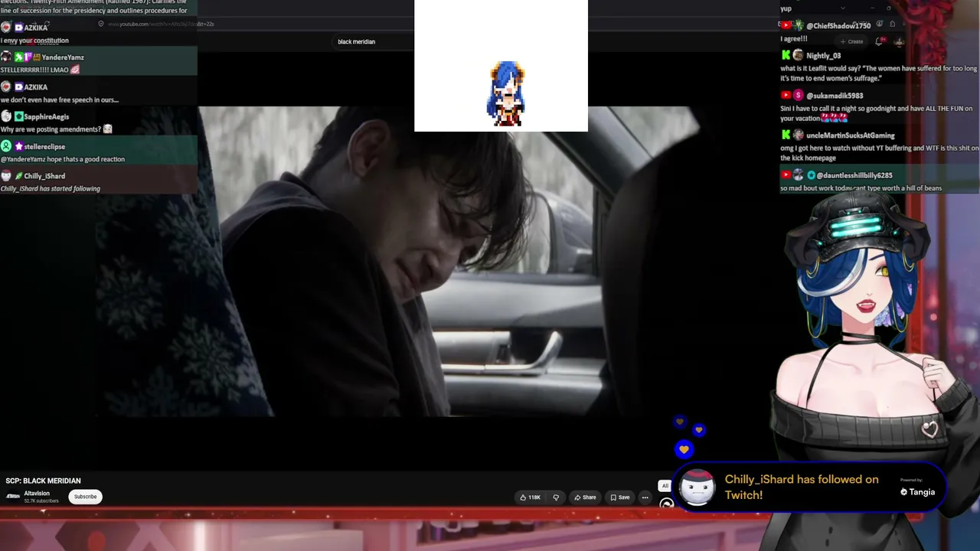
Task: Click the Kick icon beside uncleMartinSucksAtGaming
Action: point(786,135)
